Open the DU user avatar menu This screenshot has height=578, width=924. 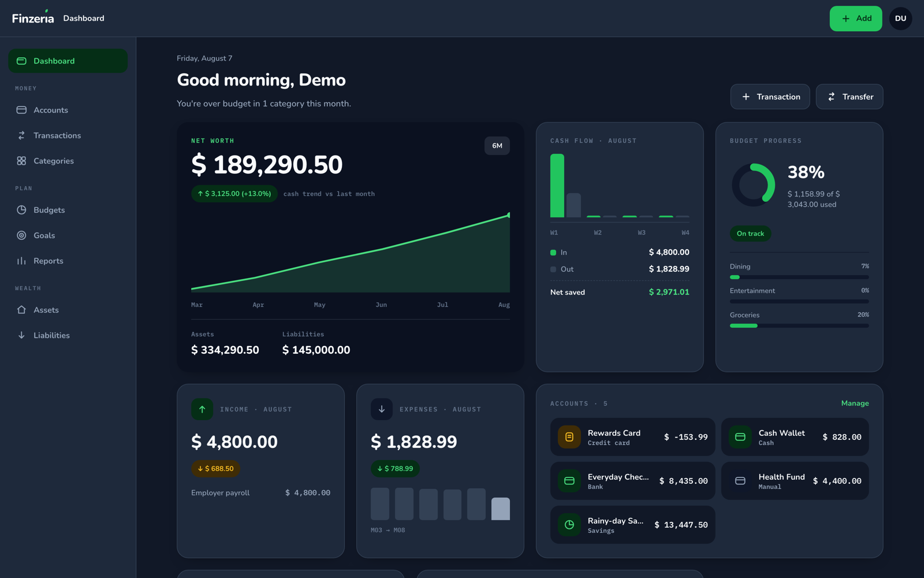[901, 18]
